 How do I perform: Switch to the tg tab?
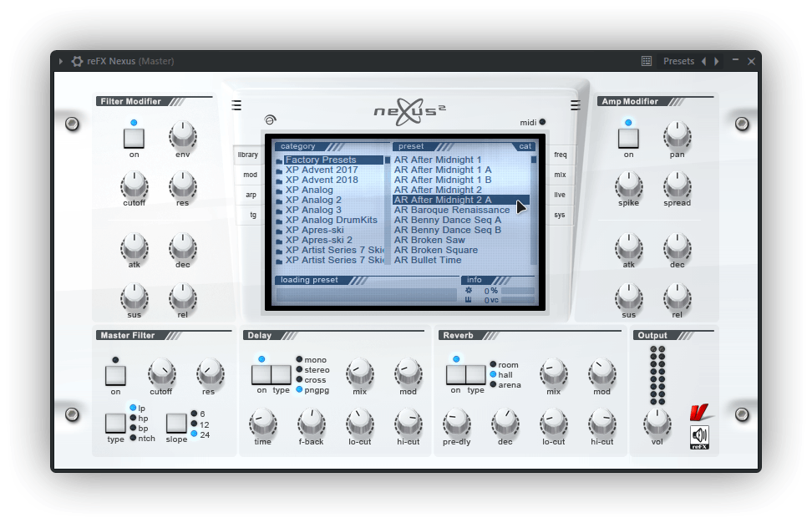[253, 215]
